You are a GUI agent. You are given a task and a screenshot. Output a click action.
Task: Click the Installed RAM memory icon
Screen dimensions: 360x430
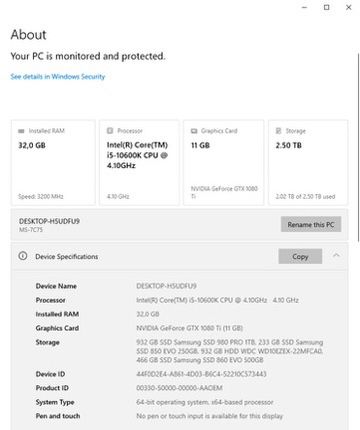coord(21,131)
